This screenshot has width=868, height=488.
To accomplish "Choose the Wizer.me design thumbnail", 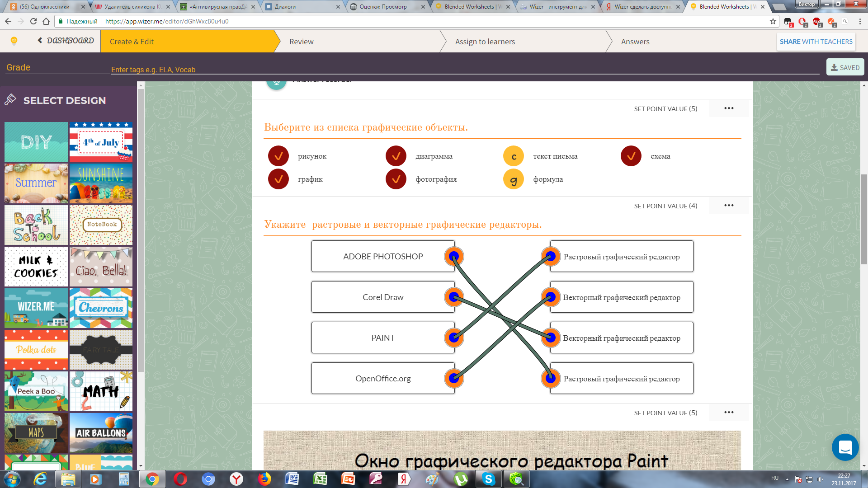I will point(36,308).
